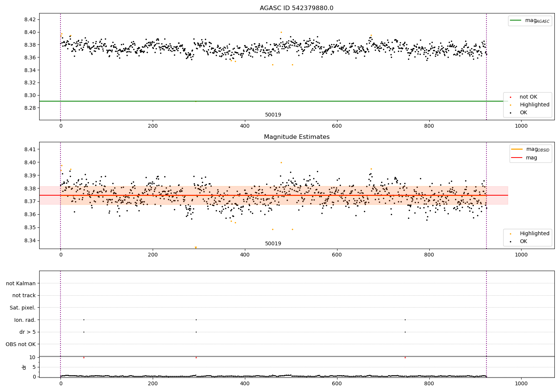The width and height of the screenshot is (560, 392).
Task: Click the 8.28 tick on the top plot
Action: 29,108
